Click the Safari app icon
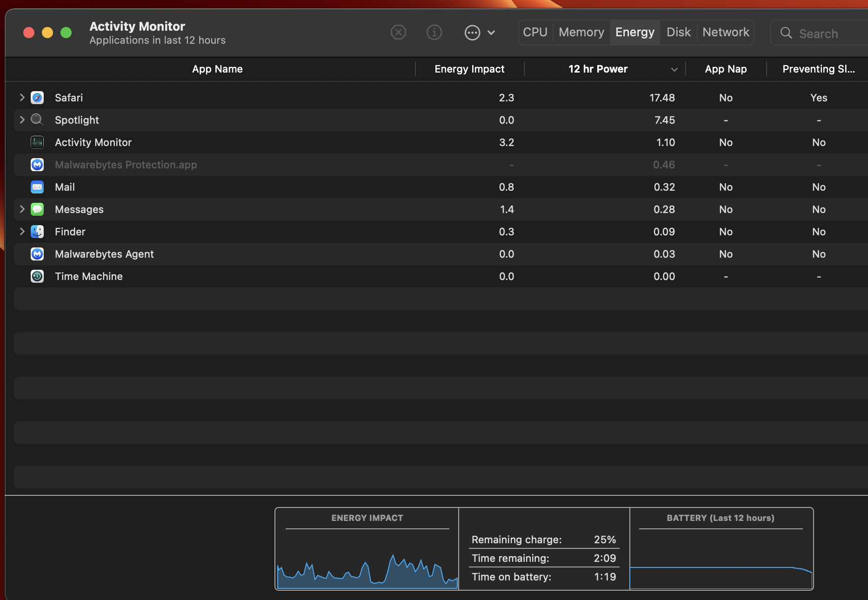 (x=37, y=98)
